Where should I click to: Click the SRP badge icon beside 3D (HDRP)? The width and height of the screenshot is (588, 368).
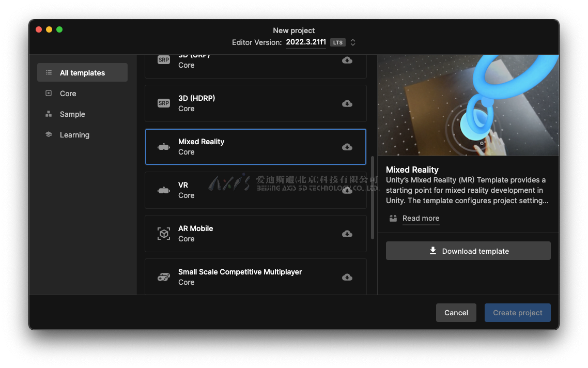(164, 103)
